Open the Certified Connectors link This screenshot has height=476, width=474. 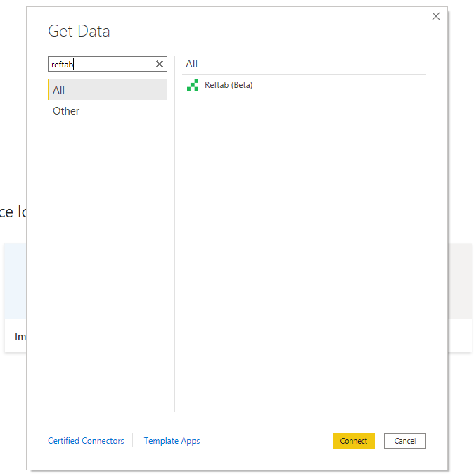coord(86,440)
